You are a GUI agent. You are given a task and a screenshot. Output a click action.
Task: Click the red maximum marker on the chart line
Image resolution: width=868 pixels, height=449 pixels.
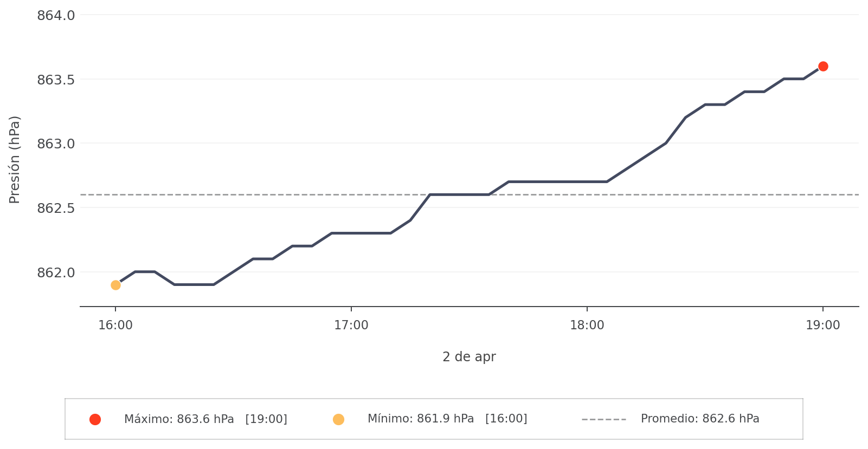coord(823,67)
